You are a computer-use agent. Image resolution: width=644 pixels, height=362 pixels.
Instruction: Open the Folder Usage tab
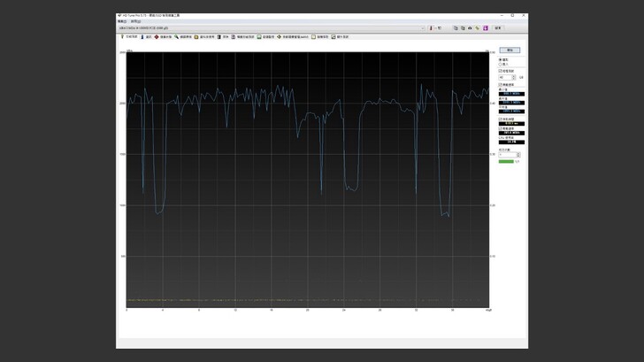[204, 37]
